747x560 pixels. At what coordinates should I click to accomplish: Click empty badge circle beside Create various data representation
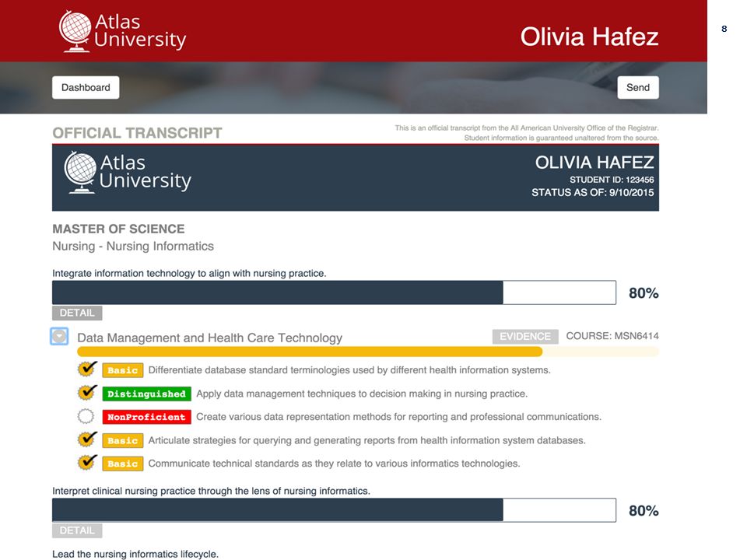click(x=86, y=416)
